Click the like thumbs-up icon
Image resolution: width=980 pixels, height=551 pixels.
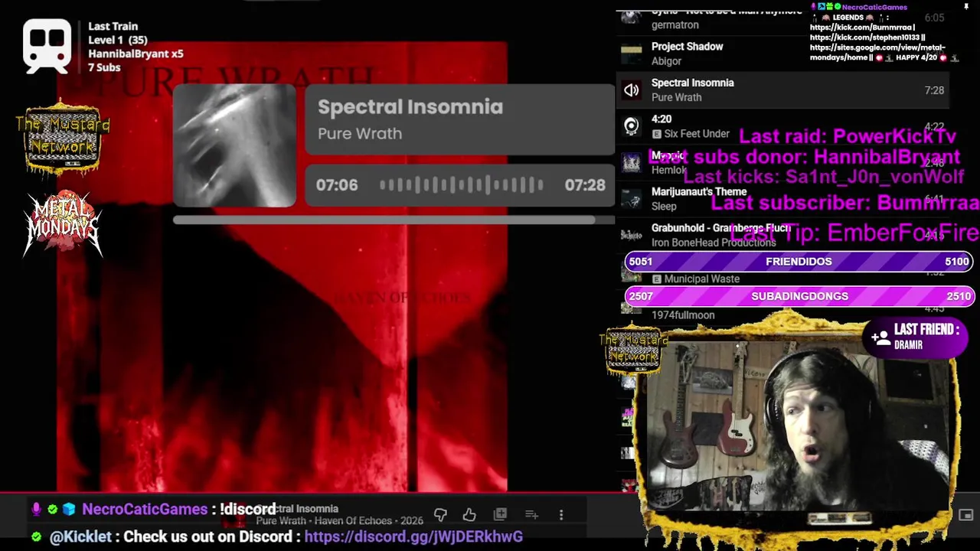469,515
